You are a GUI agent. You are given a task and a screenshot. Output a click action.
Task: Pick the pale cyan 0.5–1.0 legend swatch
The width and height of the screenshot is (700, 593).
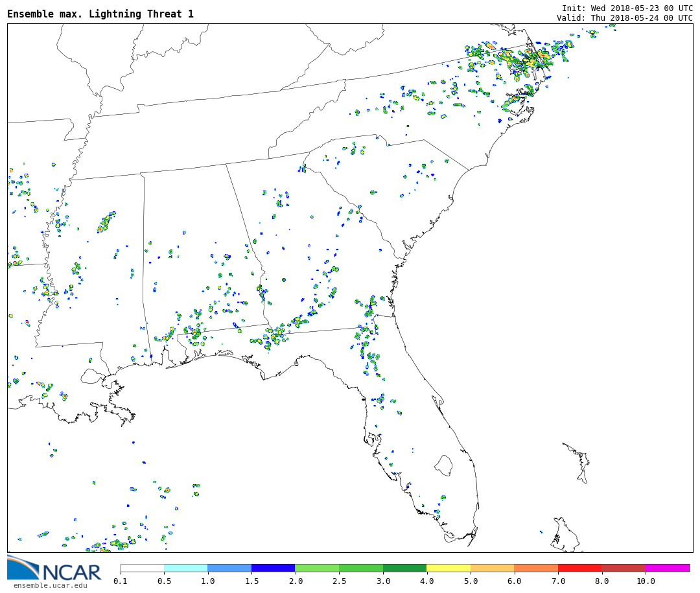[185, 568]
